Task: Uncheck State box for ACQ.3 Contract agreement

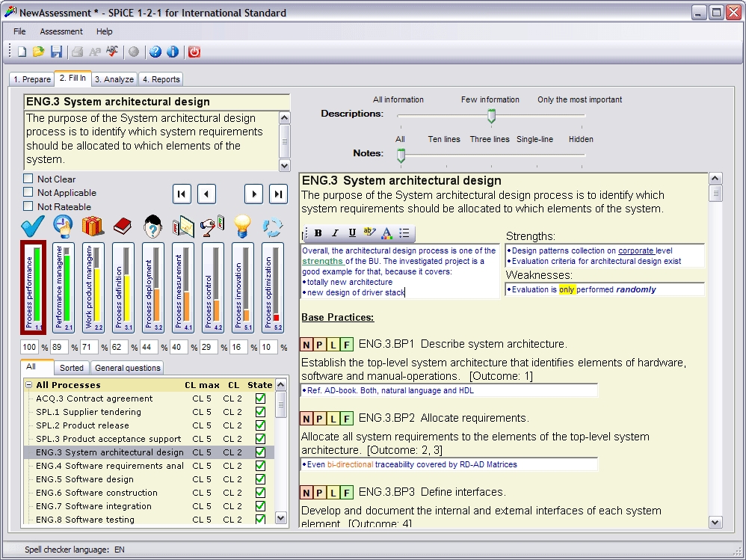Action: 260,399
